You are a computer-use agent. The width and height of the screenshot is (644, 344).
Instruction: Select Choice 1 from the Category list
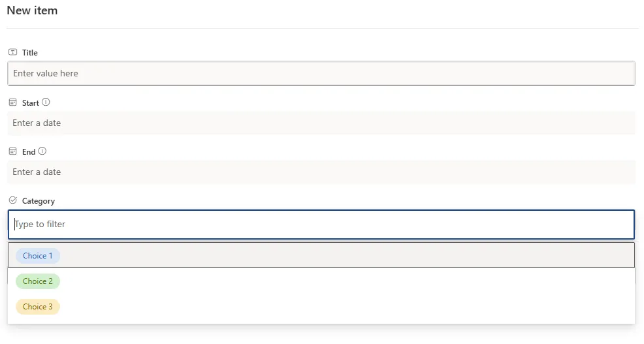click(38, 256)
